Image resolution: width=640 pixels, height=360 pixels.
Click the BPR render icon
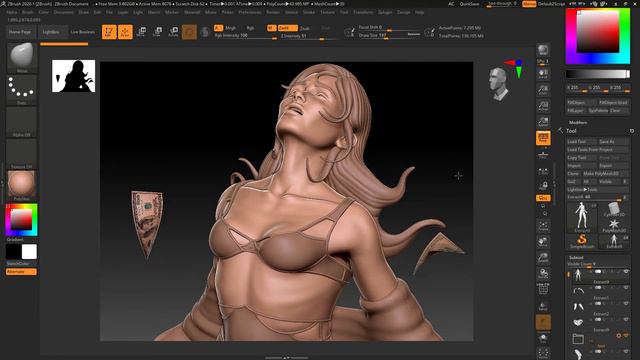[543, 50]
